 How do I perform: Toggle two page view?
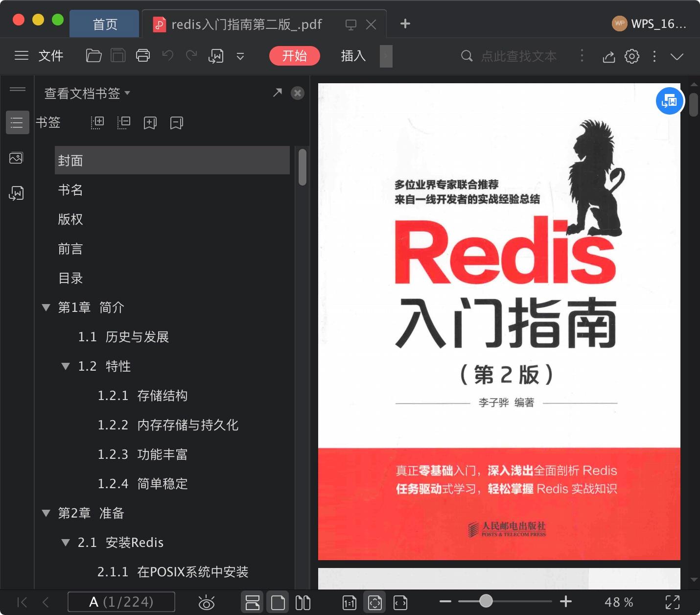point(303,602)
